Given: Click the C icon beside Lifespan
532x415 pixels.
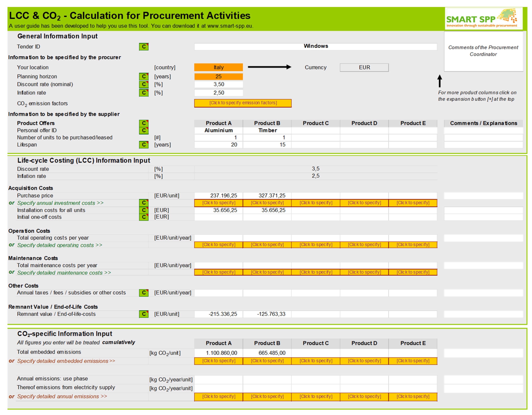Looking at the screenshot, I should click(x=144, y=145).
